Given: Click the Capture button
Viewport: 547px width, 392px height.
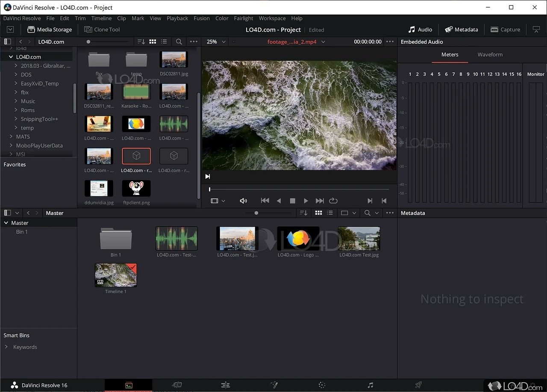Looking at the screenshot, I should coord(505,29).
